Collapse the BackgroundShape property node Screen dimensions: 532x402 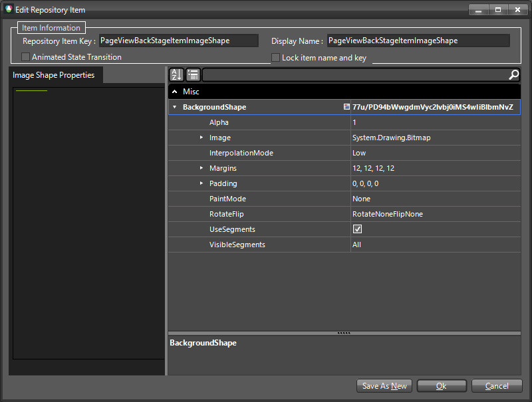(x=174, y=107)
